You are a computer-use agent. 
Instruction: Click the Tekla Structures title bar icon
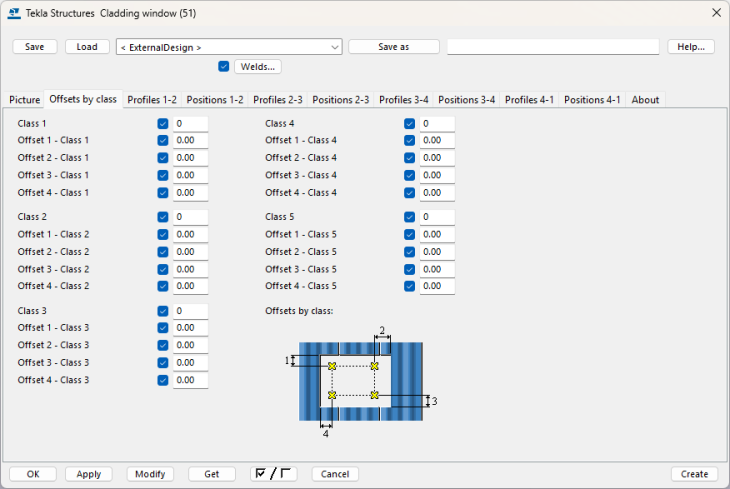pyautogui.click(x=13, y=13)
